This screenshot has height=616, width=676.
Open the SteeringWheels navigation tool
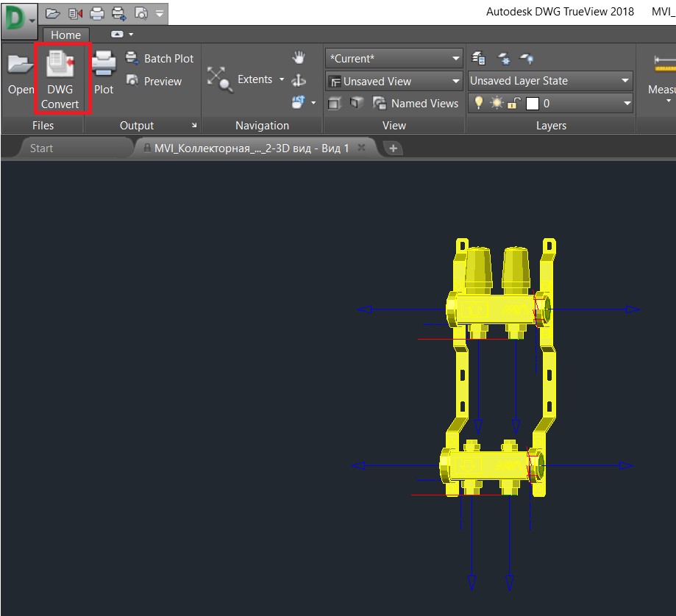(x=298, y=103)
